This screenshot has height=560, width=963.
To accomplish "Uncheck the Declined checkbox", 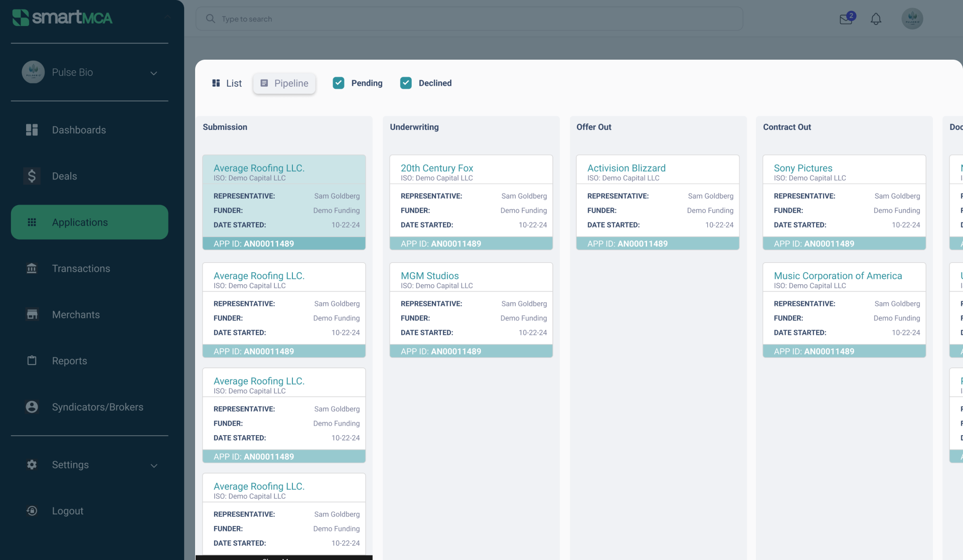I will click(406, 83).
